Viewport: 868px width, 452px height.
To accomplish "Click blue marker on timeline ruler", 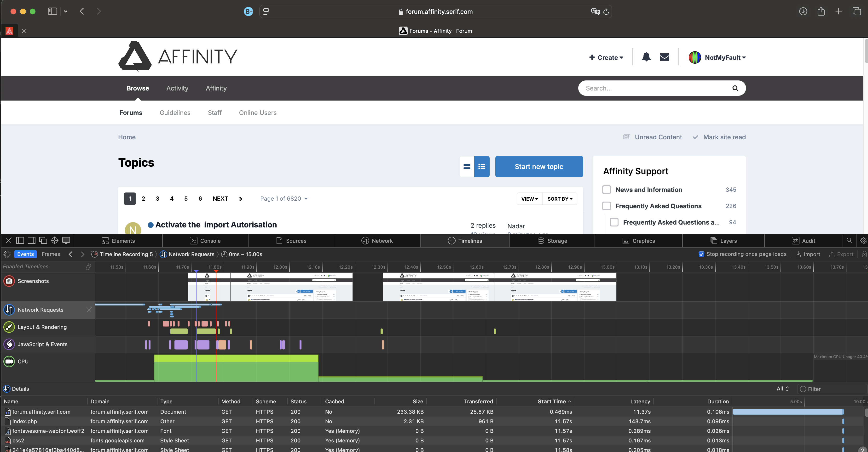I will coord(196,271).
